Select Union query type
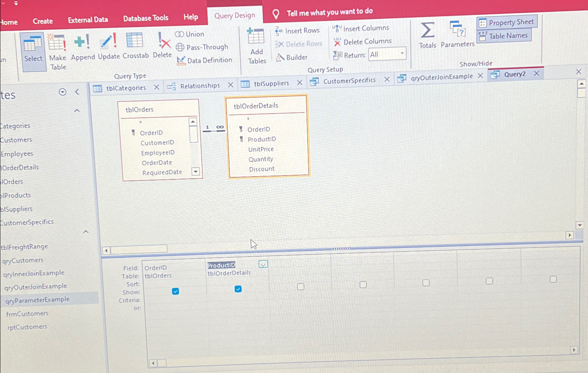Image resolution: width=588 pixels, height=373 pixels. [x=190, y=34]
